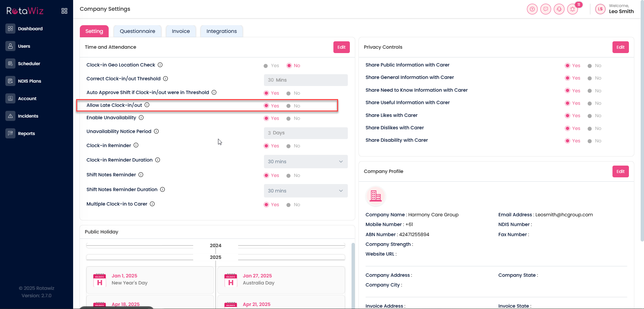Open the help question mark icon

tap(532, 9)
